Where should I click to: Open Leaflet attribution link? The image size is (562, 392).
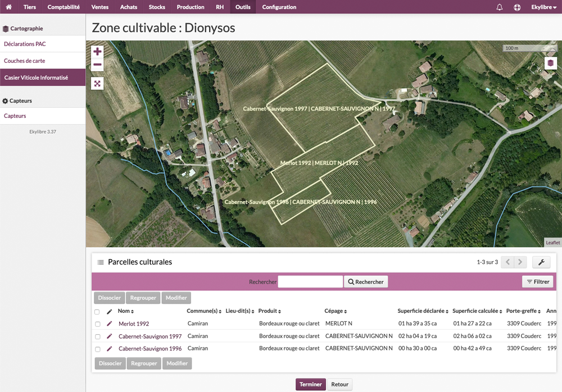552,243
